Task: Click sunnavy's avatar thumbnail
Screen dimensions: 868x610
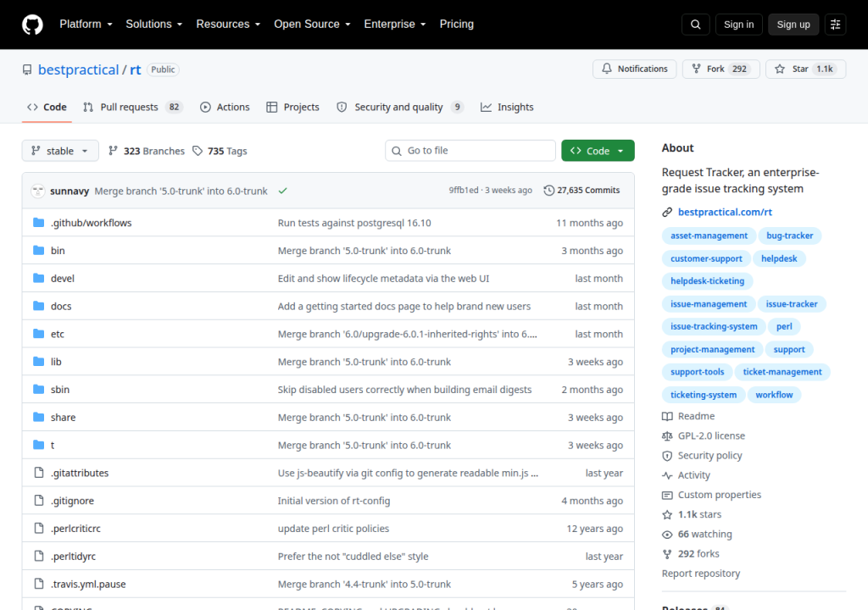Action: [37, 191]
